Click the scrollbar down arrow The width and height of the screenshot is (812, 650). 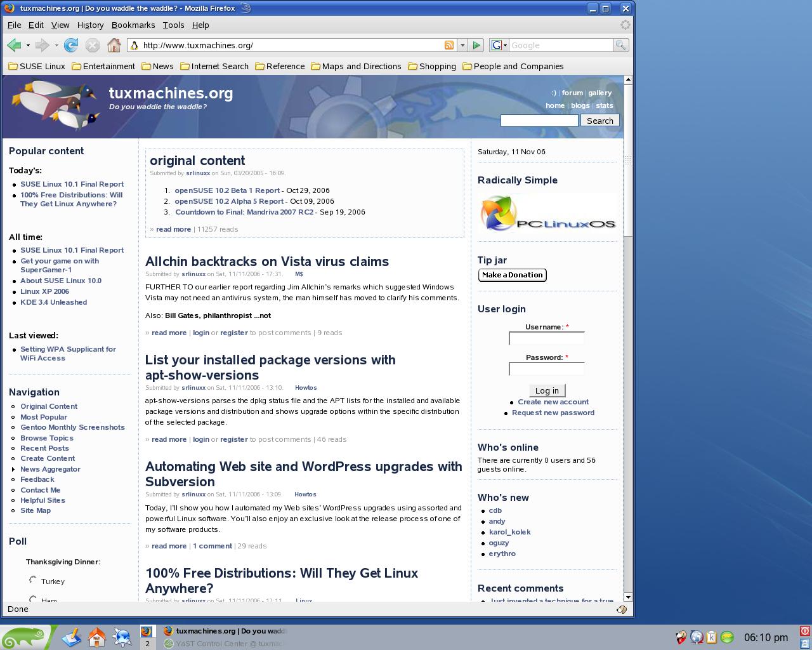628,597
